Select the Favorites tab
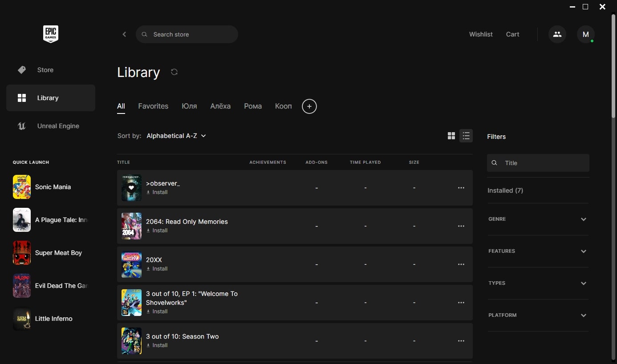Image resolution: width=617 pixels, height=364 pixels. [x=153, y=106]
